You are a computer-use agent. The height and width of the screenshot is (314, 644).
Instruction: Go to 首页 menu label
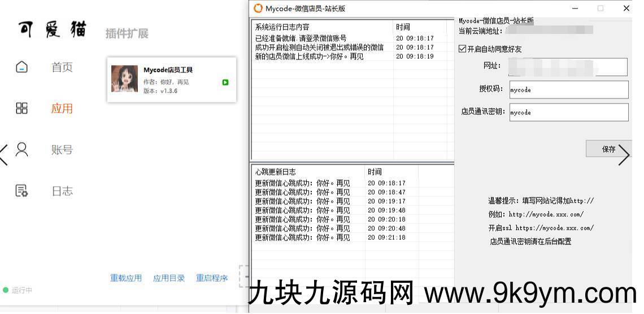(62, 67)
